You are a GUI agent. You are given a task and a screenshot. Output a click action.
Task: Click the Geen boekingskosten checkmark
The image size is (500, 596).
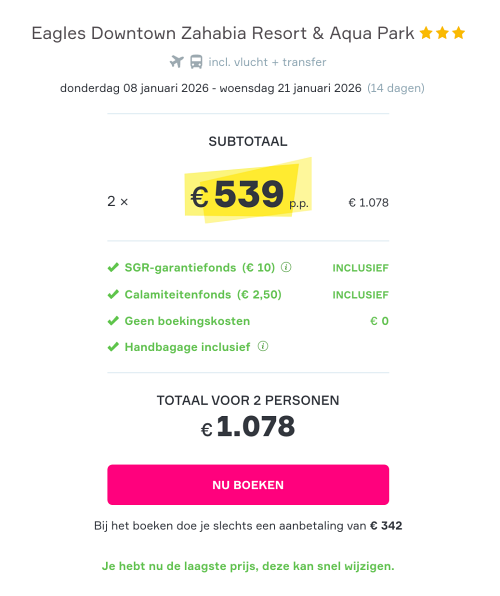pyautogui.click(x=113, y=321)
